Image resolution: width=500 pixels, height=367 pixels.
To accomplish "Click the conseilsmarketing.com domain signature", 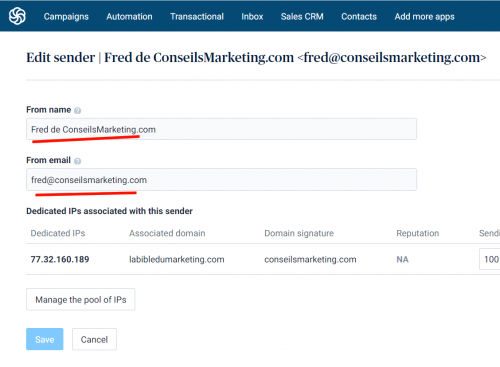I will 310,259.
